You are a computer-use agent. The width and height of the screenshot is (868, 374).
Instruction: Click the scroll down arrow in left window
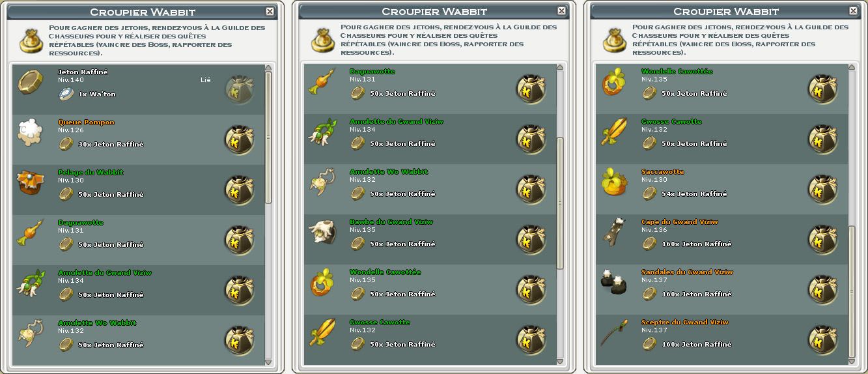268,362
